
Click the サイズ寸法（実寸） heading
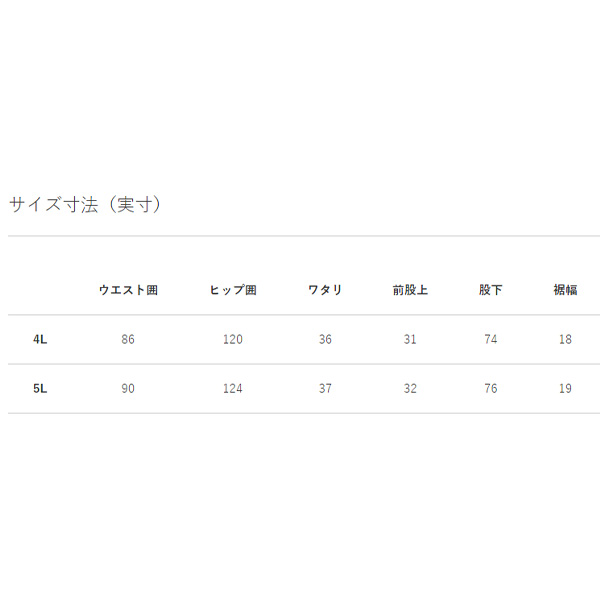click(x=85, y=205)
